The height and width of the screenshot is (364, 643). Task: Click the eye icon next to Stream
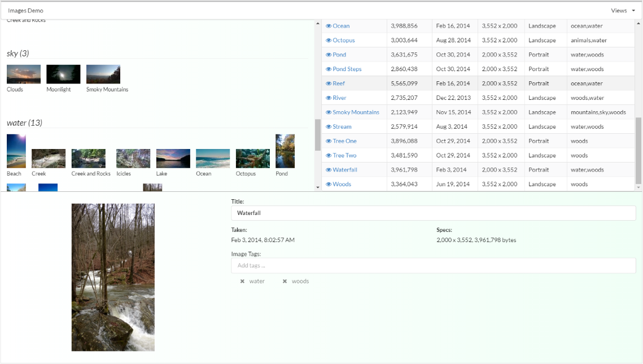[329, 126]
